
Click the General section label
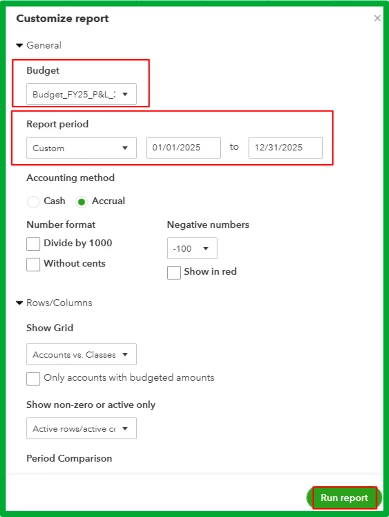click(44, 45)
